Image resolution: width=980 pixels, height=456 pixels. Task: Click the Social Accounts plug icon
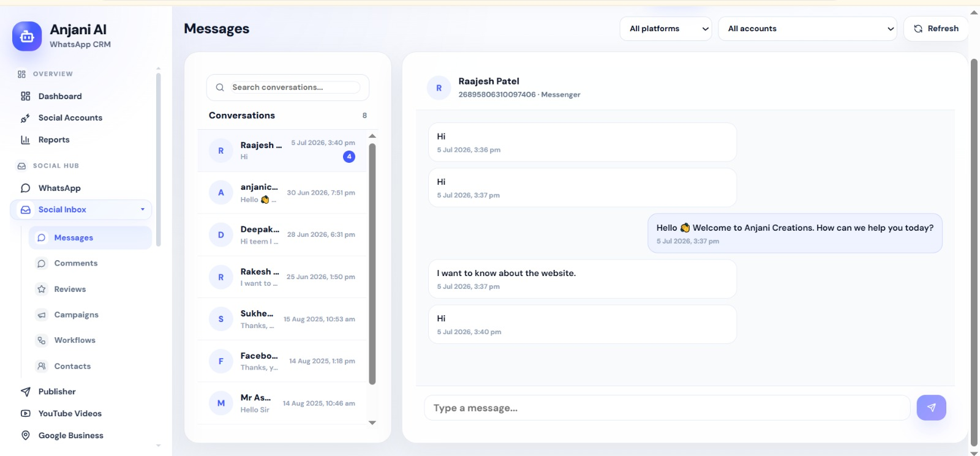click(x=25, y=118)
